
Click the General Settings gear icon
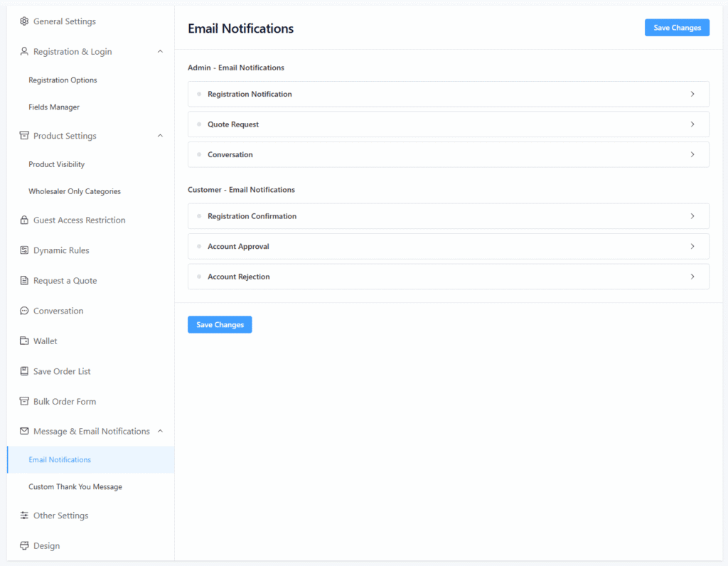click(24, 21)
